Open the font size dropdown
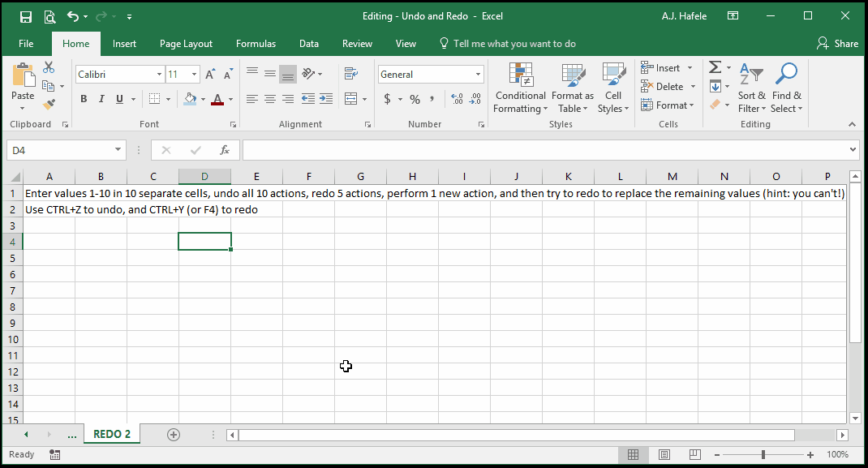 tap(195, 74)
